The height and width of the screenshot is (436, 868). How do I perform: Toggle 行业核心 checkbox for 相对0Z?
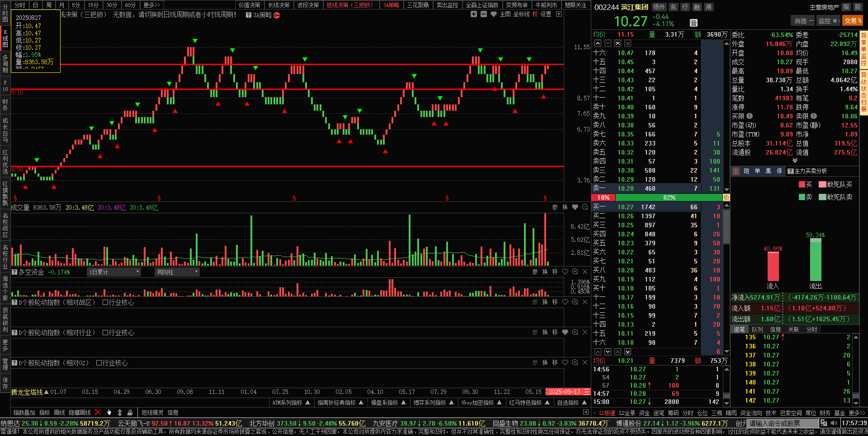tap(99, 363)
